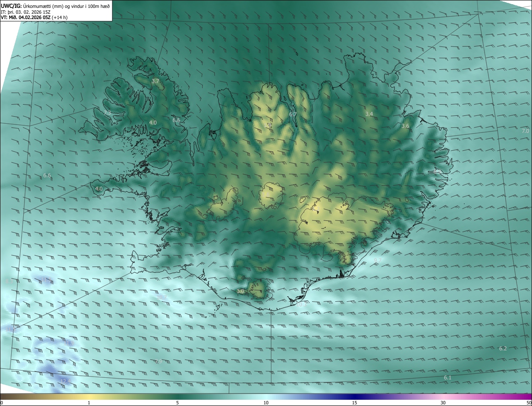This screenshot has width=532, height=406.
Task: Click the 7.0 value label on the map
Action: click(525, 131)
